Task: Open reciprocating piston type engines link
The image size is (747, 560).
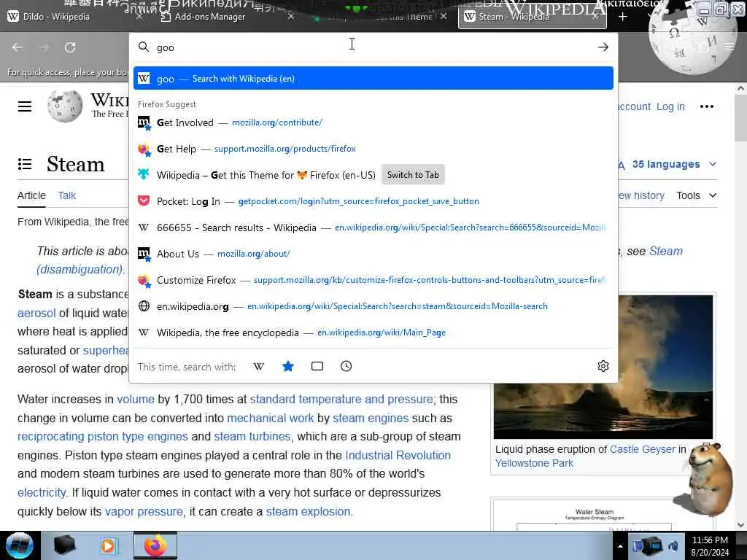Action: [x=102, y=437]
